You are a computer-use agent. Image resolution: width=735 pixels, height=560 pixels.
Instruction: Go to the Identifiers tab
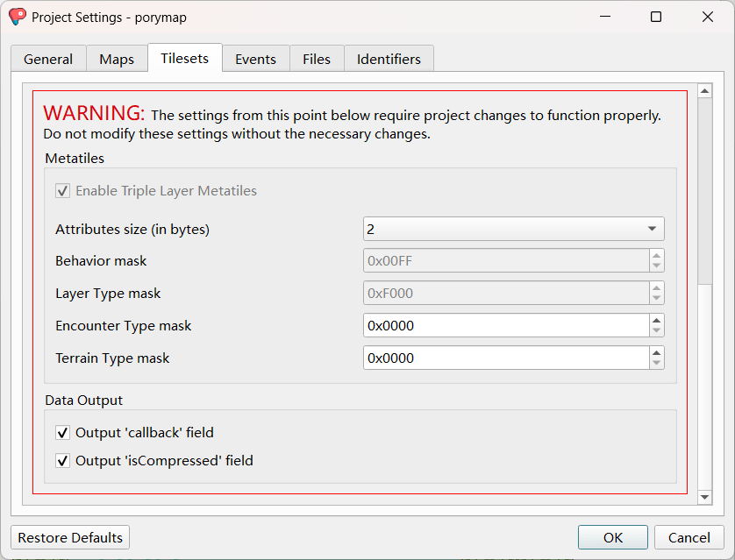[x=389, y=59]
